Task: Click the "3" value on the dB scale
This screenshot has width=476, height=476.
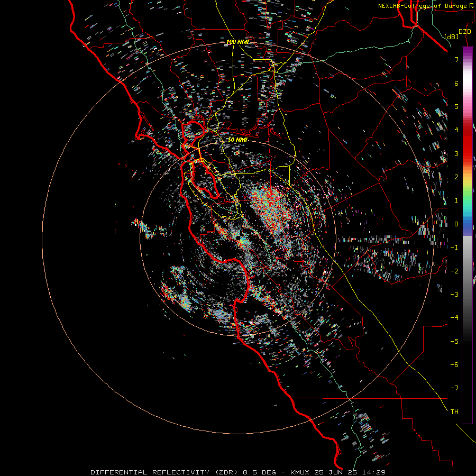Action: coord(456,153)
